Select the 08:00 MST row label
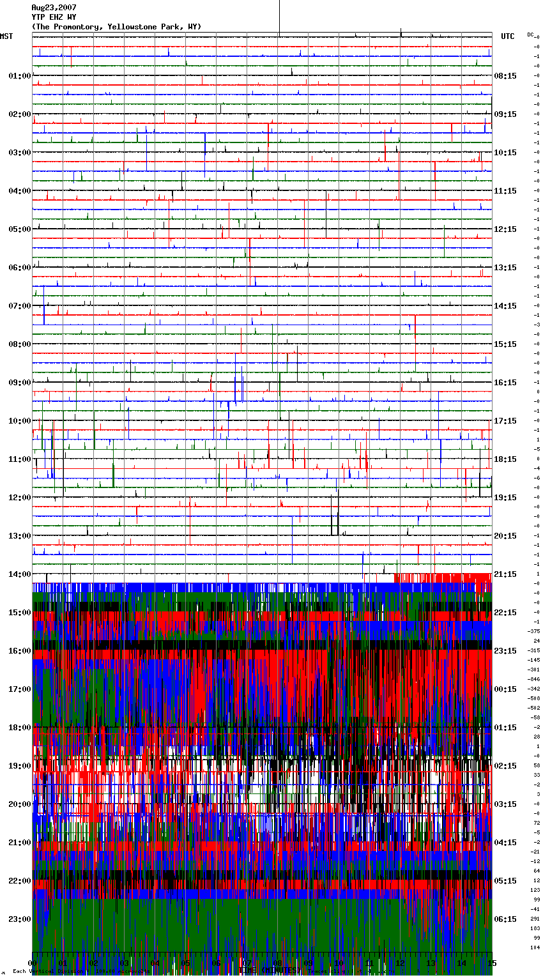This screenshot has width=543, height=980. [x=19, y=344]
